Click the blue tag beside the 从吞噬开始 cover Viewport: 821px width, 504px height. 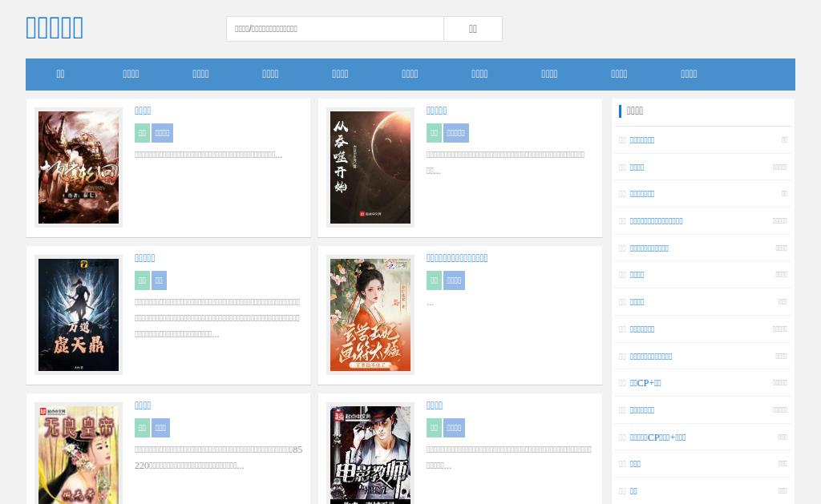pyautogui.click(x=455, y=133)
